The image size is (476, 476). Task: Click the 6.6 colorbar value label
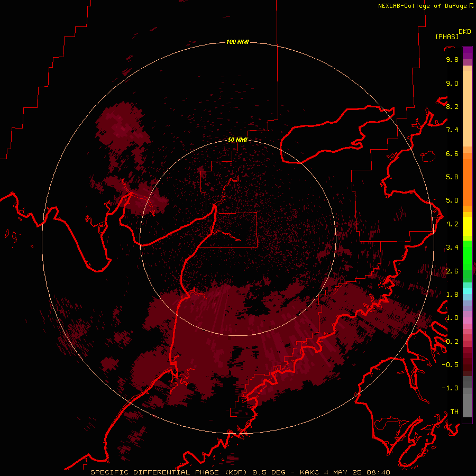[452, 153]
